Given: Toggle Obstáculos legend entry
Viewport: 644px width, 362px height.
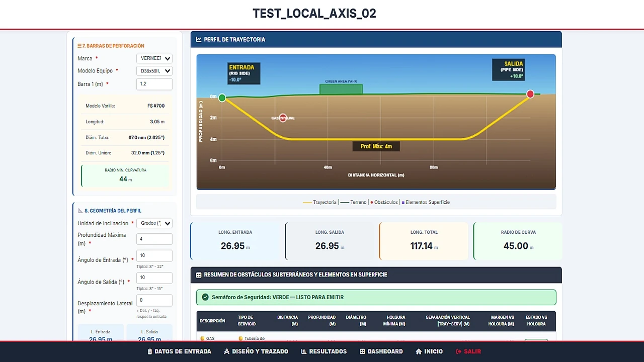Looking at the screenshot, I should [x=384, y=202].
